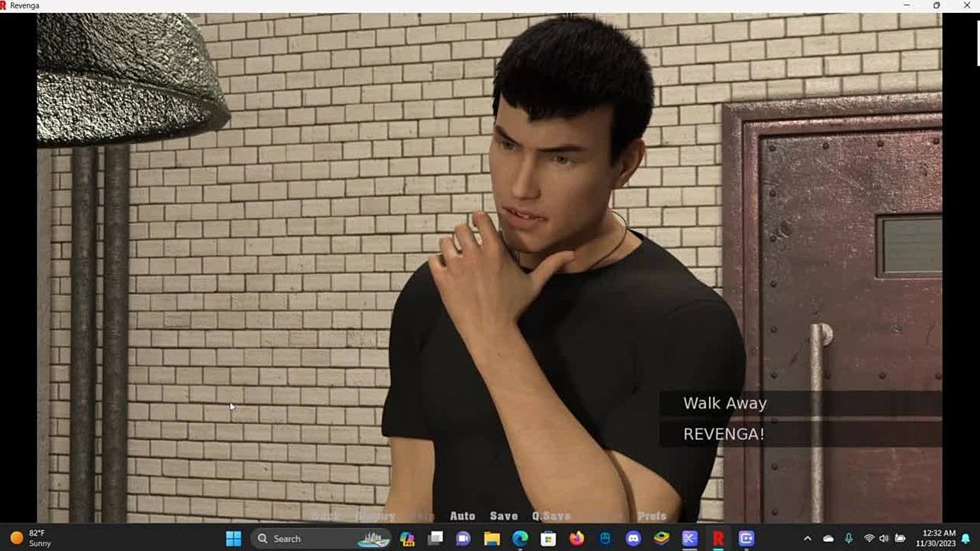Open the Prefs menu in the quick menu
Viewport: 980px width, 551px height.
point(652,517)
